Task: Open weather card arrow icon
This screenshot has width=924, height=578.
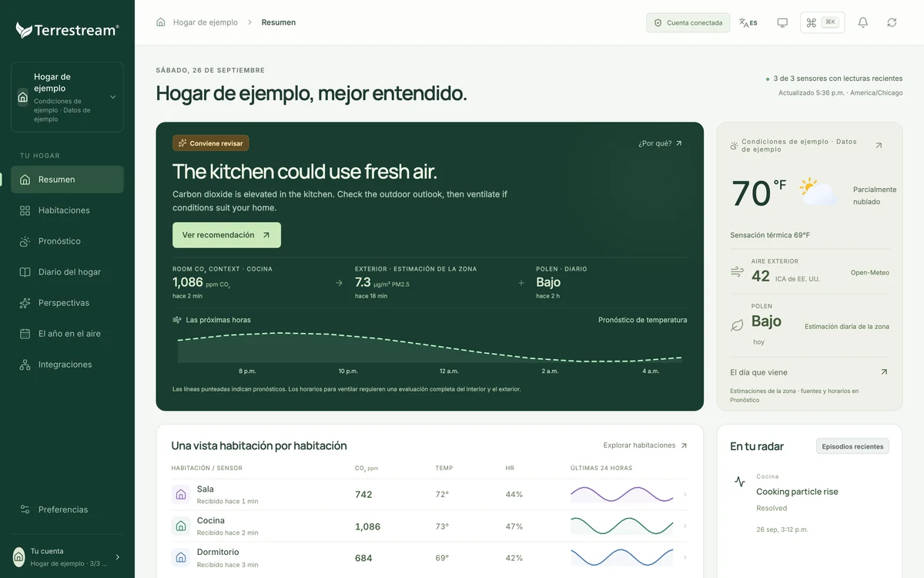Action: pyautogui.click(x=879, y=145)
